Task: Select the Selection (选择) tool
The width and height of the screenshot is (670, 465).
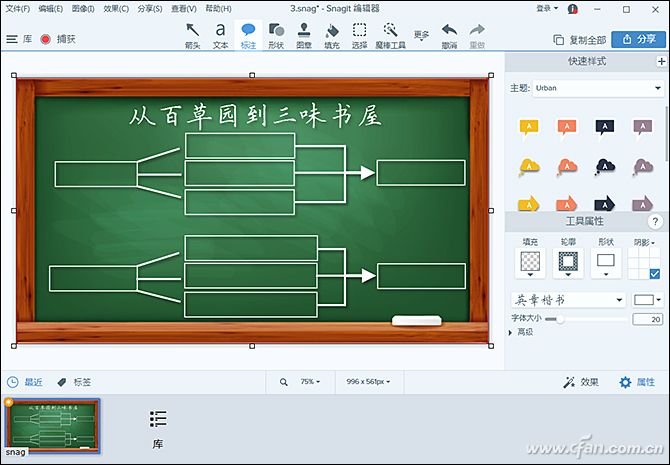Action: click(359, 36)
